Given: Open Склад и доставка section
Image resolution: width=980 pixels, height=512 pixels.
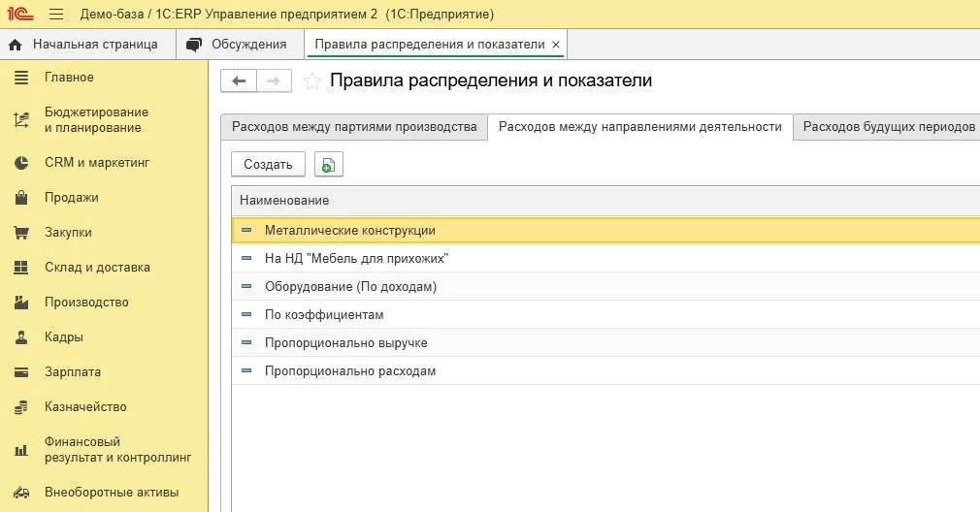Looking at the screenshot, I should point(97,268).
